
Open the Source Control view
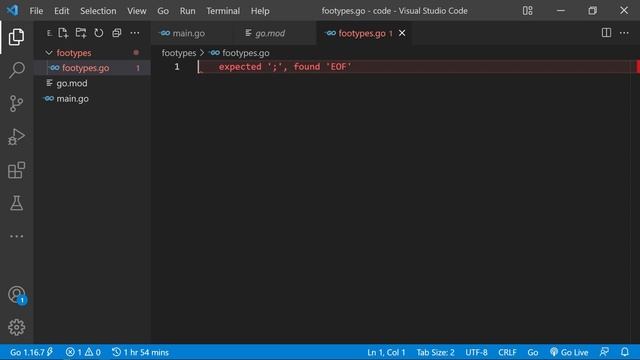(x=16, y=103)
